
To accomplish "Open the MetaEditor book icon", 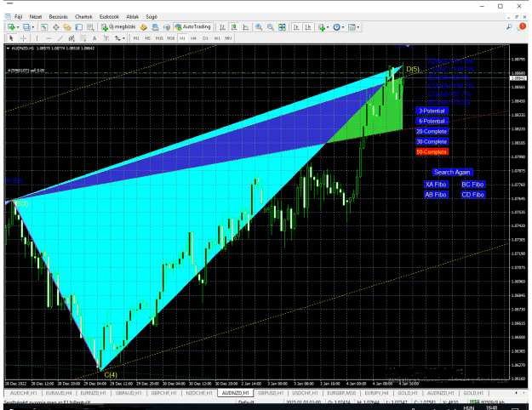I will tap(144, 27).
